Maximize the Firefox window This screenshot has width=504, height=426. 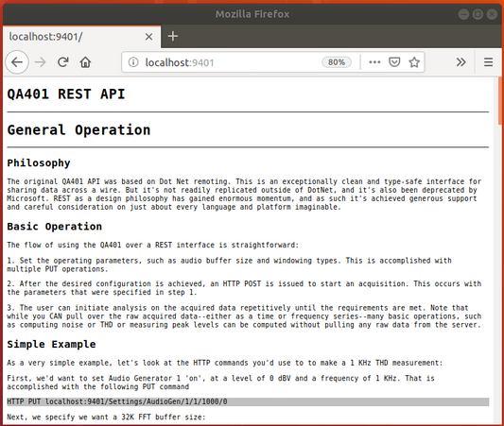click(478, 14)
